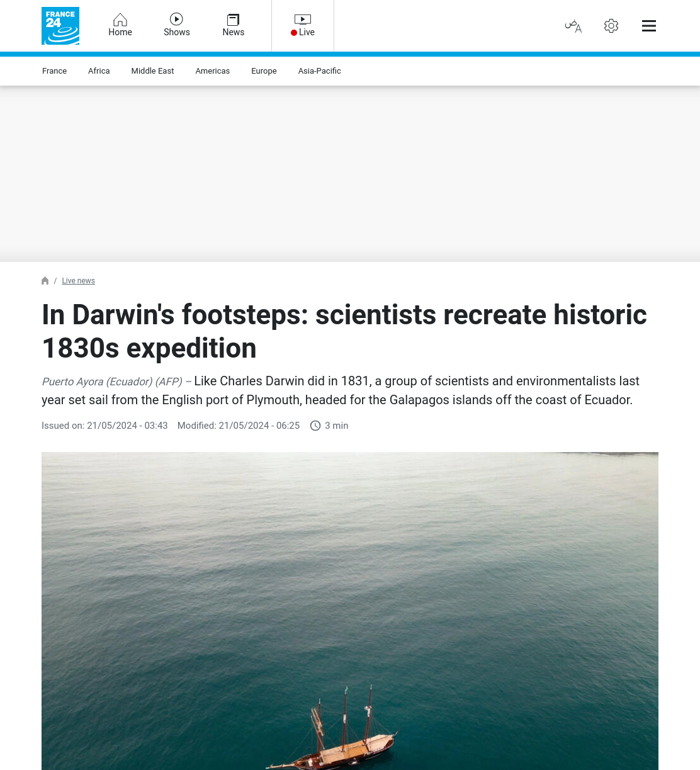Follow the Live news breadcrumb link
This screenshot has height=770, width=700.
click(79, 281)
